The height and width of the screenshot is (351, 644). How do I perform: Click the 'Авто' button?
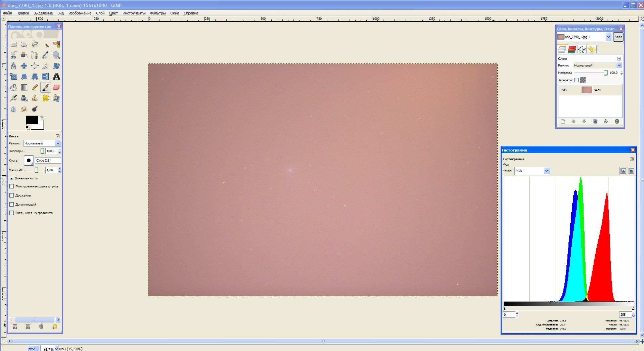618,37
